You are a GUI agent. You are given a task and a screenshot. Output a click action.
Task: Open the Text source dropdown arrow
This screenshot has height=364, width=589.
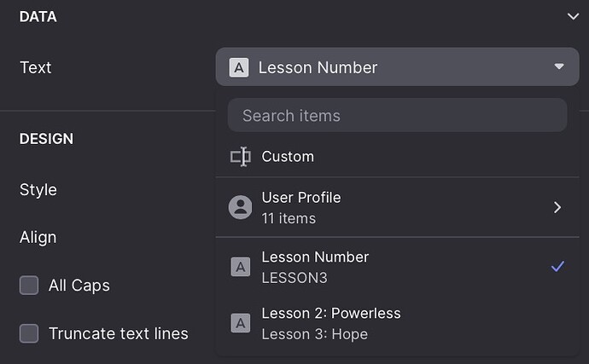click(559, 66)
